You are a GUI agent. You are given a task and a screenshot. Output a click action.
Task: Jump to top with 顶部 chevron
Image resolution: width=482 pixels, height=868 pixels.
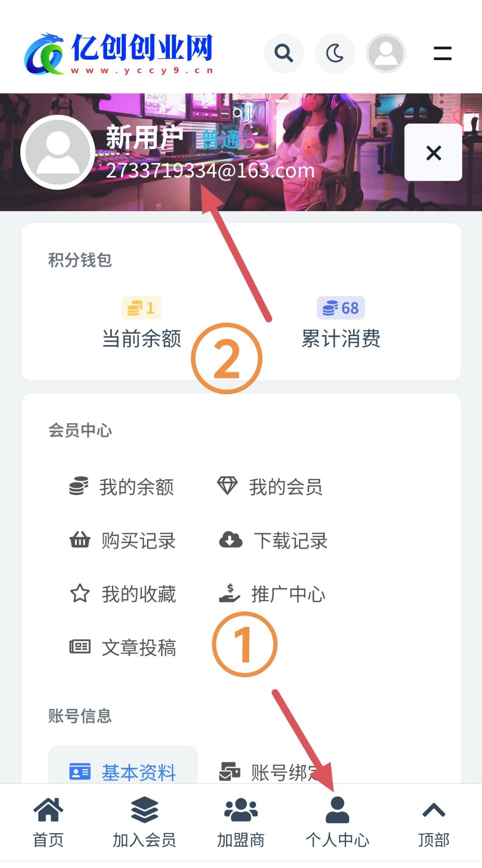pos(434,823)
